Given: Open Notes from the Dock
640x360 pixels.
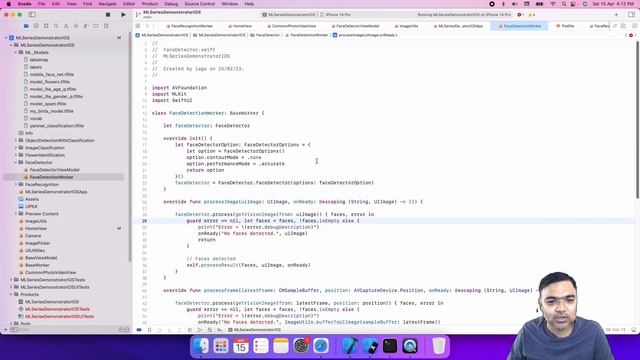Looking at the screenshot, I should pos(281,346).
